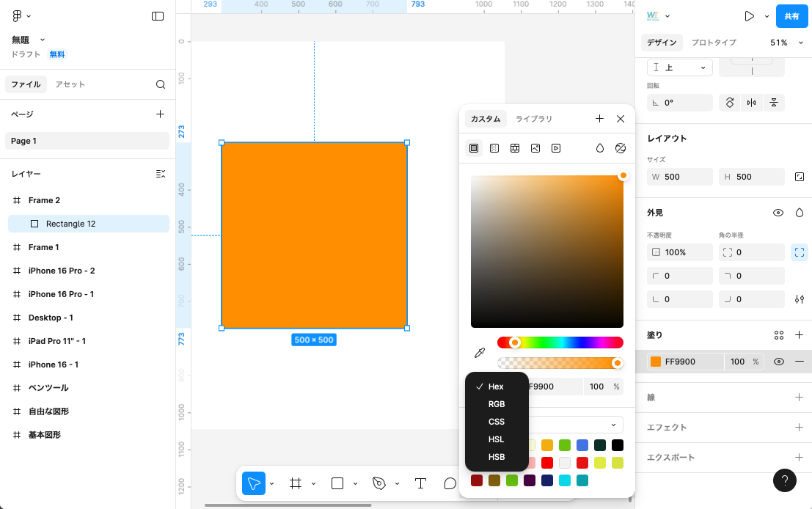Screen dimensions: 812x509
Task: Select HSL from the open color mode menu
Action: pos(497,439)
